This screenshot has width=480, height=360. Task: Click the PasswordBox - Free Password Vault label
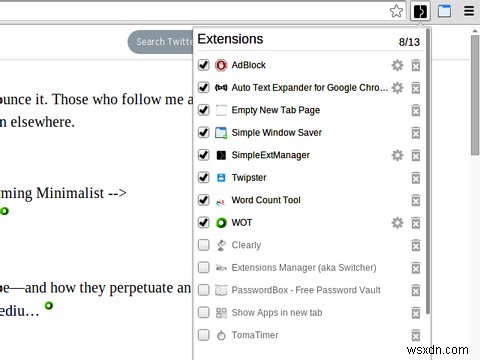coord(306,290)
